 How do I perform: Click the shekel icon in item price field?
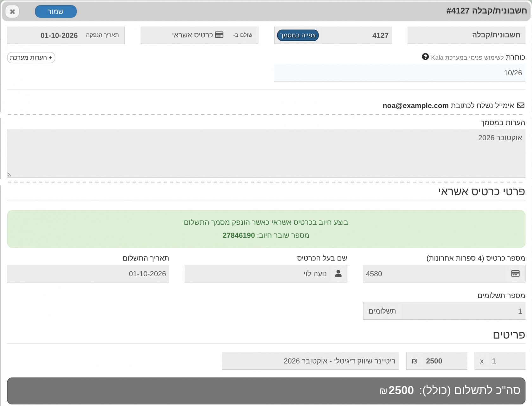(415, 361)
